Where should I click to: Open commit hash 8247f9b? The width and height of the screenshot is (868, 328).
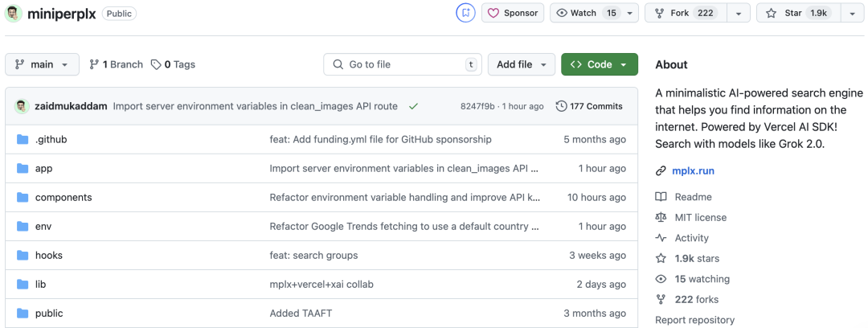[477, 106]
